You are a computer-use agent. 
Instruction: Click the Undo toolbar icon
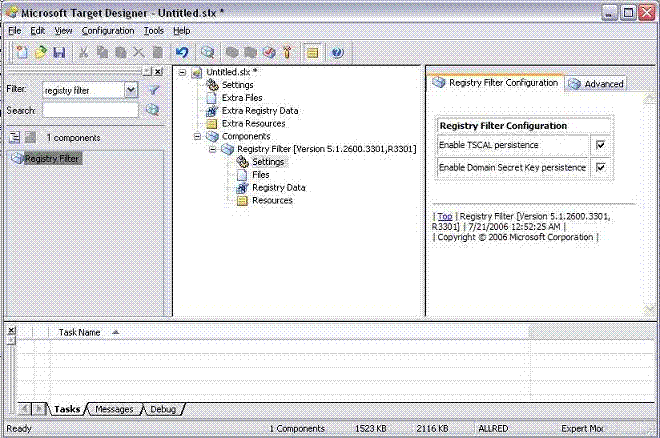click(182, 52)
